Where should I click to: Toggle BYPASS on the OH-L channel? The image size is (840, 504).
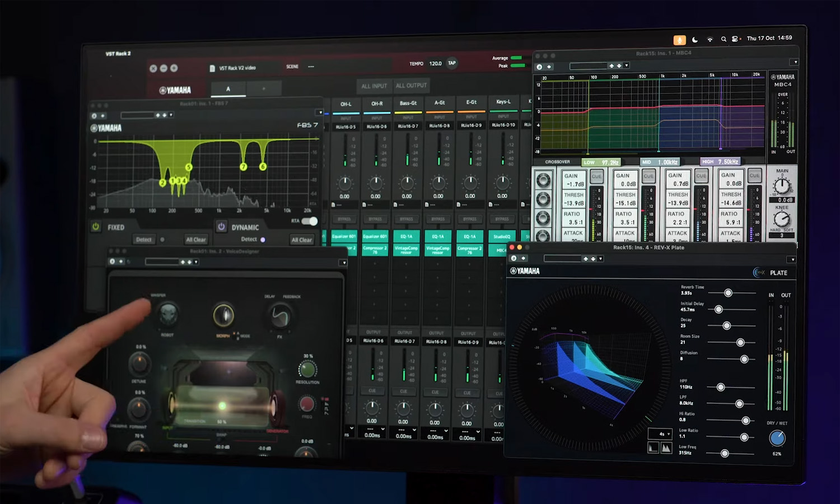click(x=344, y=219)
